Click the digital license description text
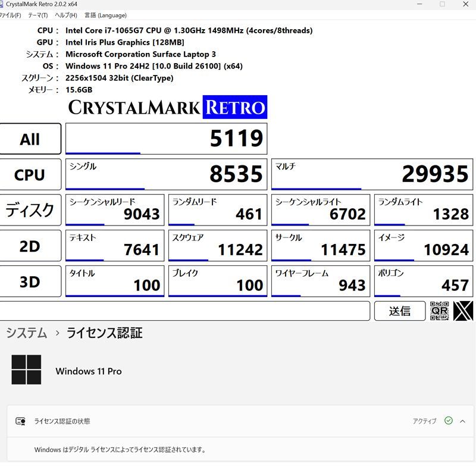Viewport: 476px width, 476px height. pos(120,450)
